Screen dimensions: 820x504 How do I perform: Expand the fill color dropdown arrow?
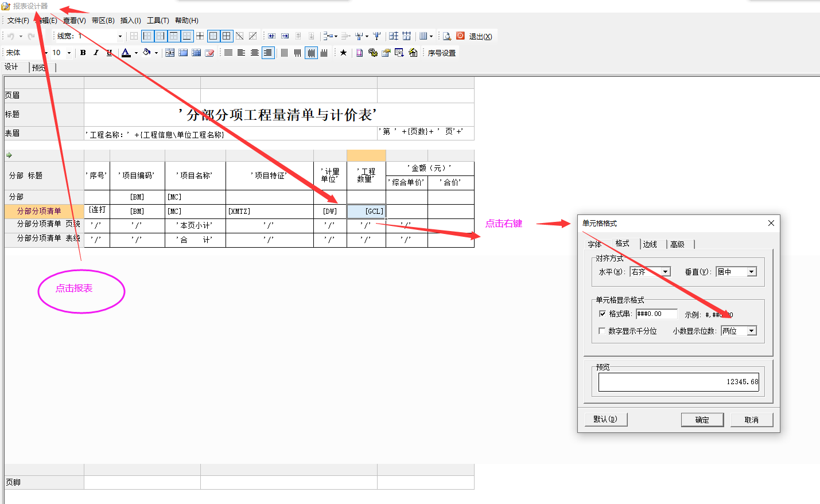(156, 53)
